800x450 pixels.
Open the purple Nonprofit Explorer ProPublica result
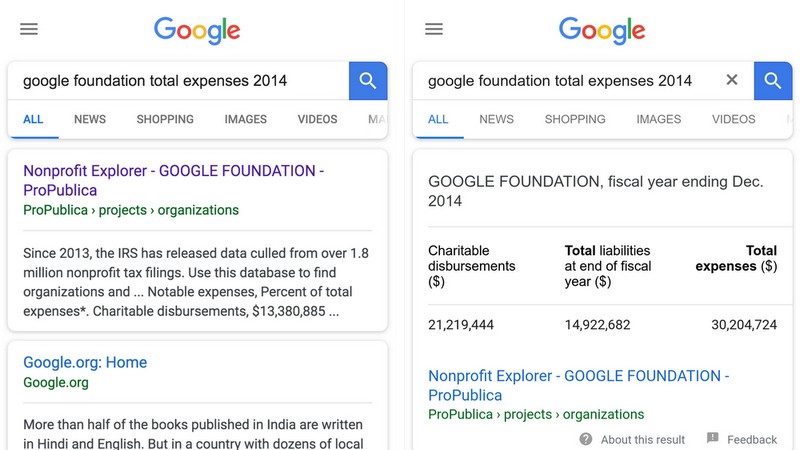[x=173, y=180]
